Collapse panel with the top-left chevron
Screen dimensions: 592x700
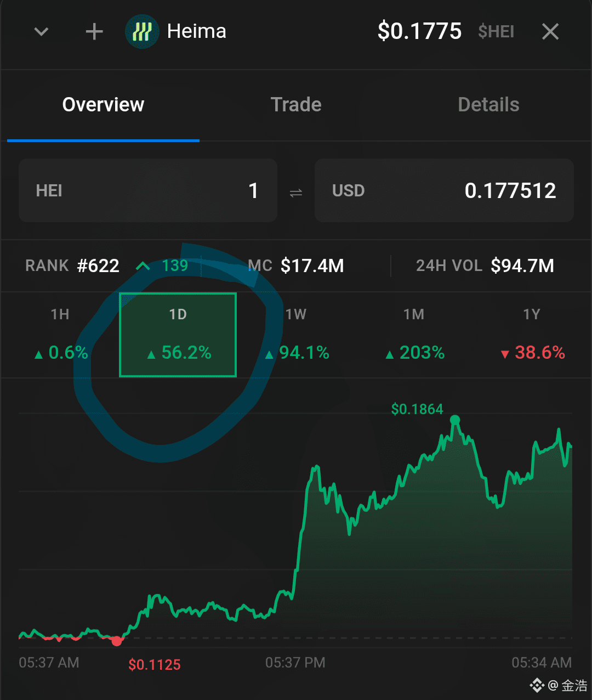pyautogui.click(x=42, y=32)
